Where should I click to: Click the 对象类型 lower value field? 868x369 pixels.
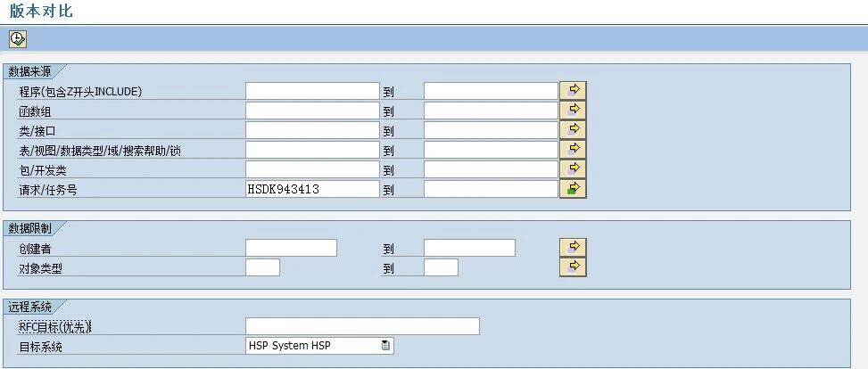[262, 267]
